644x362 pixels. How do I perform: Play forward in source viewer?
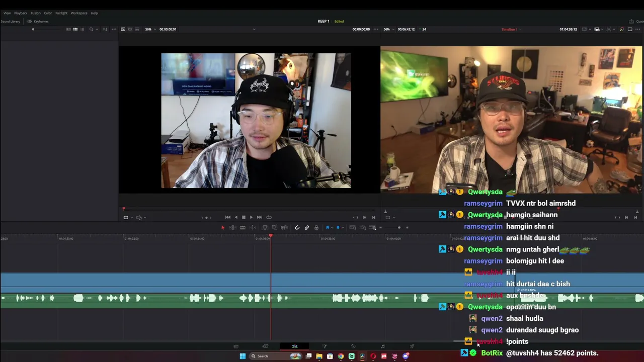(251, 217)
